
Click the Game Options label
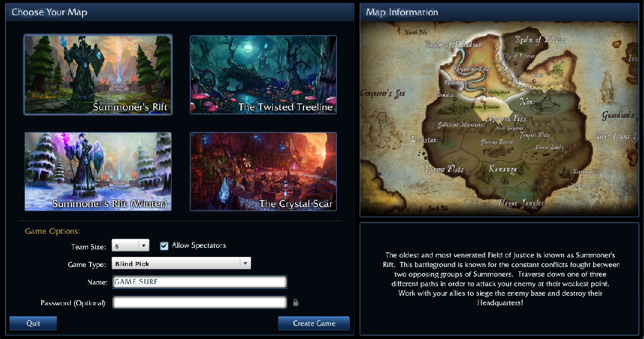tap(52, 231)
